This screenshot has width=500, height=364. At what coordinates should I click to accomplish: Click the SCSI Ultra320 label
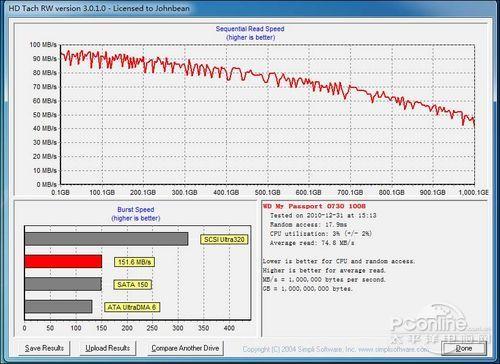click(x=224, y=239)
